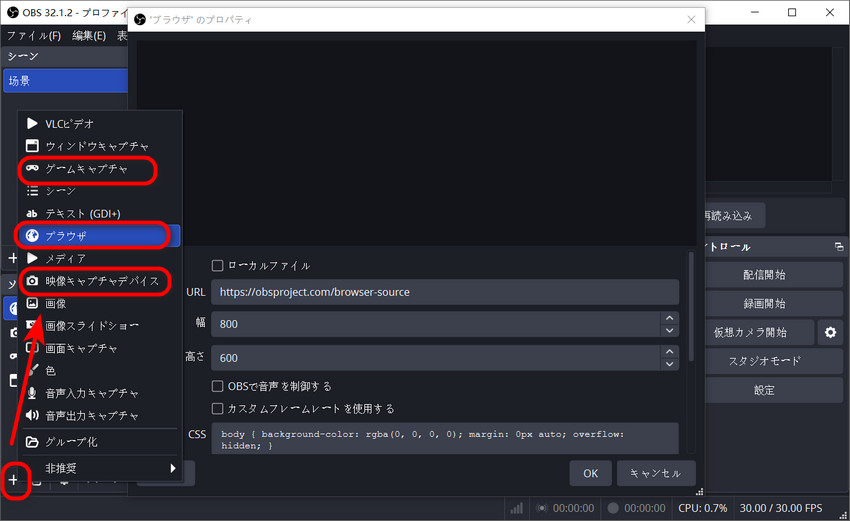Click the CPU: 0.7% status text

point(703,508)
